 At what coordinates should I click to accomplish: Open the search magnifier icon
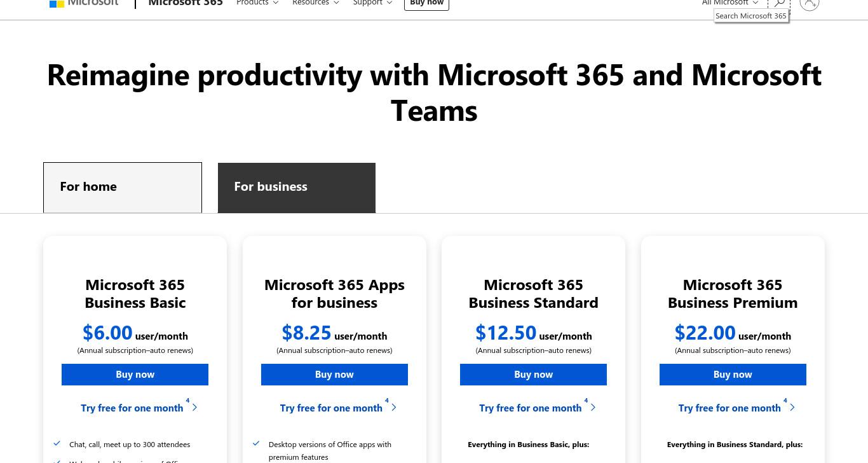tap(779, 3)
